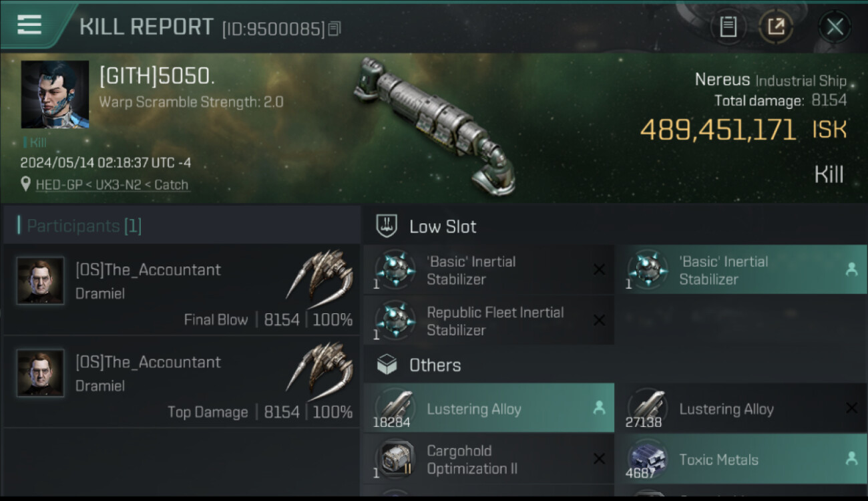Share the kill report
Screen dimensions: 868x501
776,27
